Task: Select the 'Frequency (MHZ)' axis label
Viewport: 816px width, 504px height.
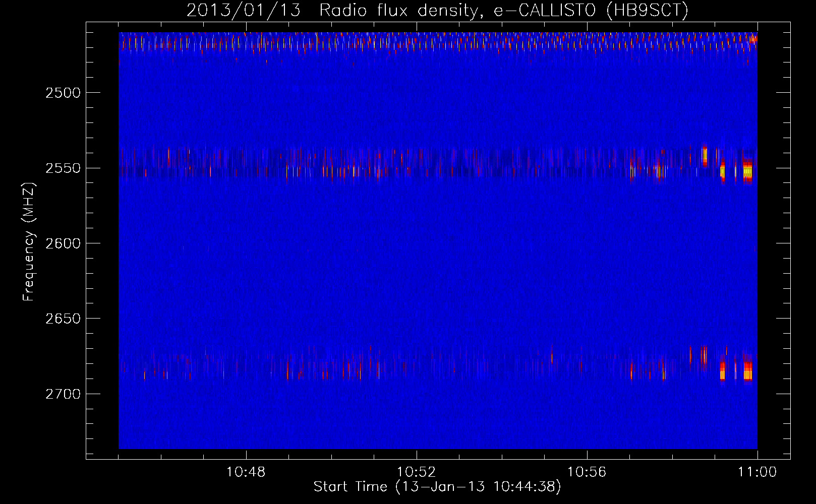Action: pos(29,242)
